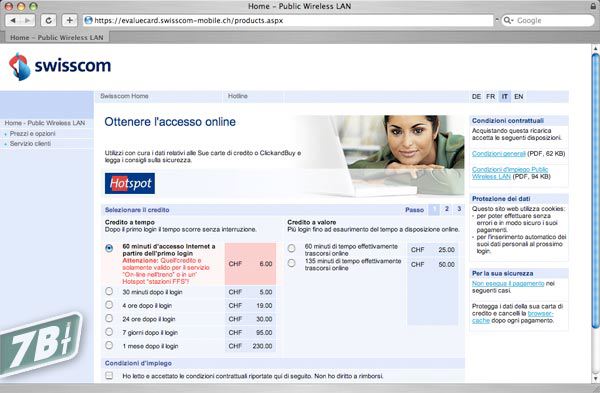Click the scrollbar up arrow
The width and height of the screenshot is (600, 393).
(x=595, y=49)
